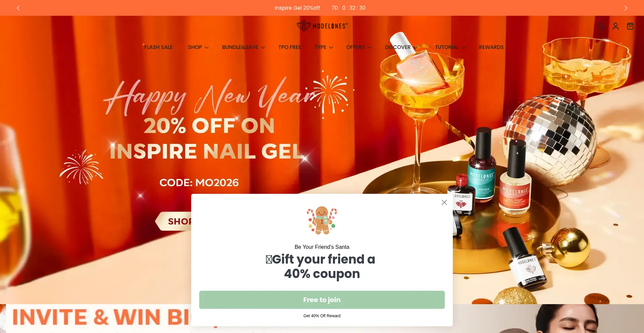Screen dimensions: 644x333
Task: Open the search icon in header
Action: [601, 26]
